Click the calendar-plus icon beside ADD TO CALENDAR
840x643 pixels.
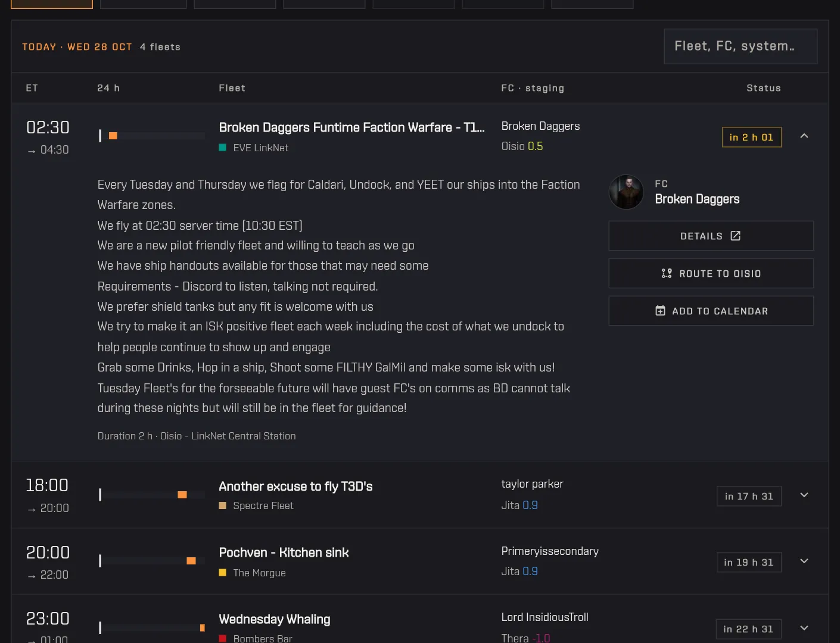[x=660, y=311]
